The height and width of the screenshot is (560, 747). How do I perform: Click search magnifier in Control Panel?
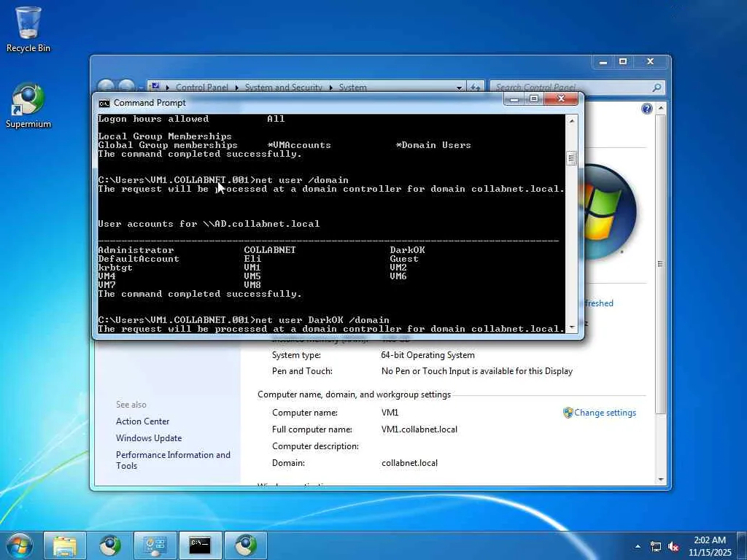[657, 87]
